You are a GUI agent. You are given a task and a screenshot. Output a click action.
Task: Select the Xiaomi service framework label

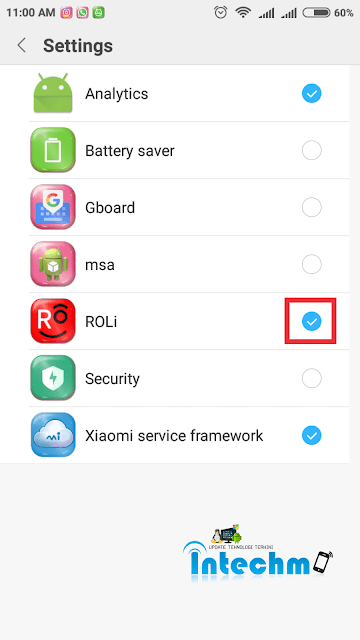pos(174,436)
